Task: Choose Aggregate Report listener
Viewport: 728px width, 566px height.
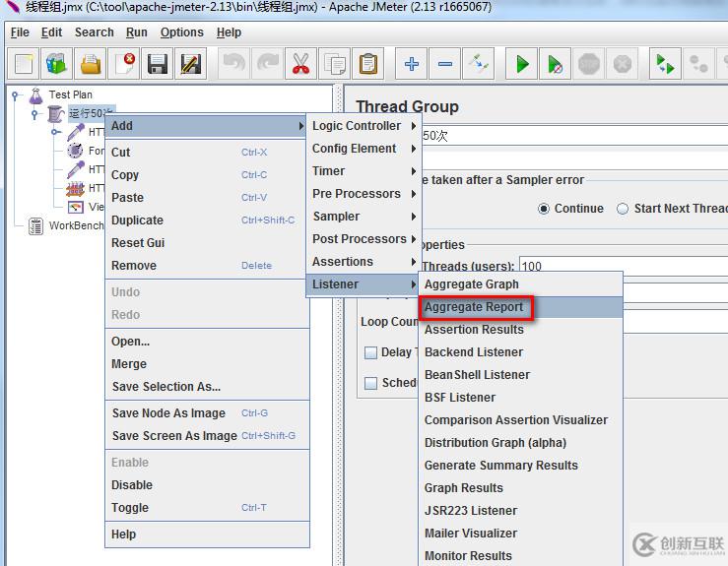Action: (520, 307)
